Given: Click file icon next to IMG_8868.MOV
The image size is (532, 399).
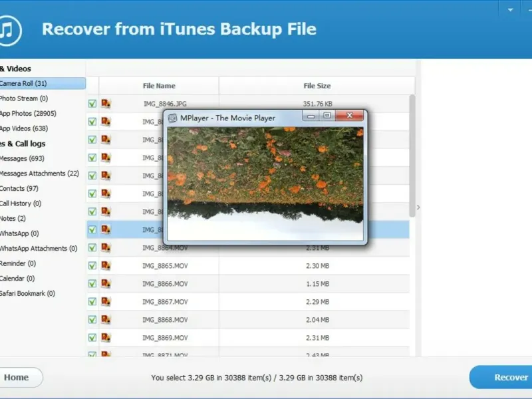Looking at the screenshot, I should coord(106,319).
